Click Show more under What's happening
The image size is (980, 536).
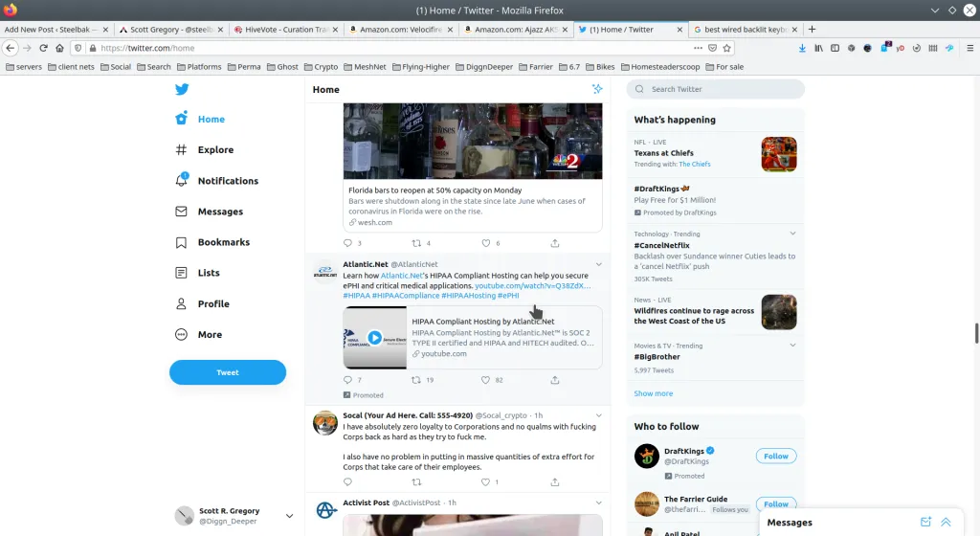pos(653,393)
